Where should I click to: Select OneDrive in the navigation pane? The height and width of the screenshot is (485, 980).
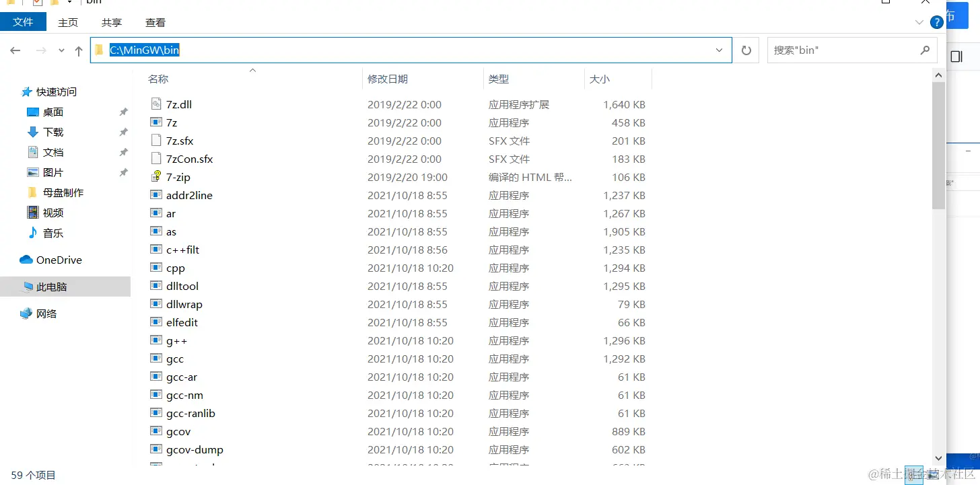[59, 260]
